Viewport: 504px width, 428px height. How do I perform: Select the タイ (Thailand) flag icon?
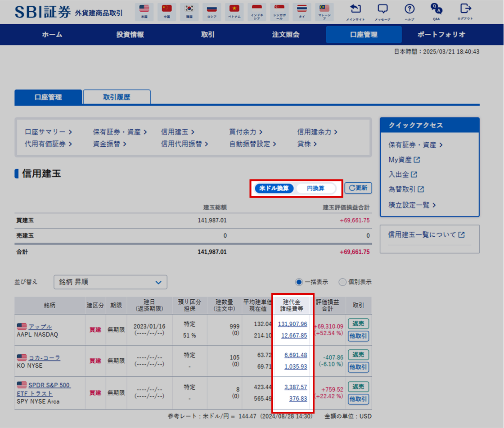point(302,12)
